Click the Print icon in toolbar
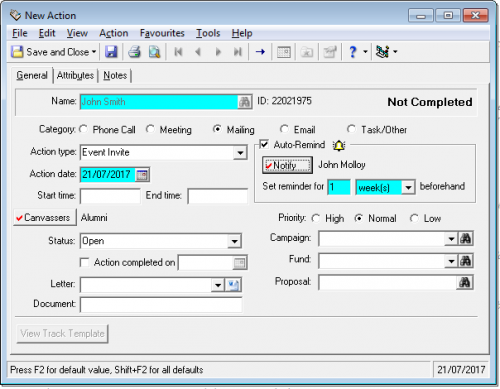 tap(135, 52)
